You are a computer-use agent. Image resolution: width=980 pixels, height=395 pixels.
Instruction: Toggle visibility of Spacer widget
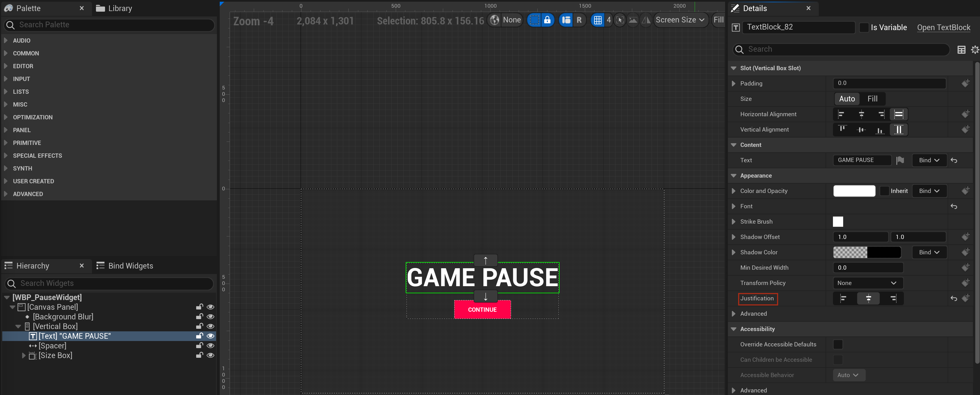210,346
